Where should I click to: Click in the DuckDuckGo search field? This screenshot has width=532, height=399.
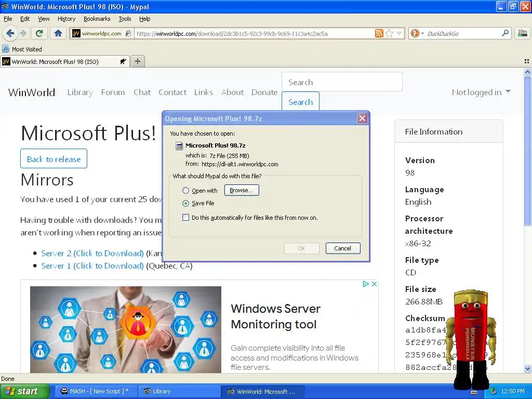463,34
